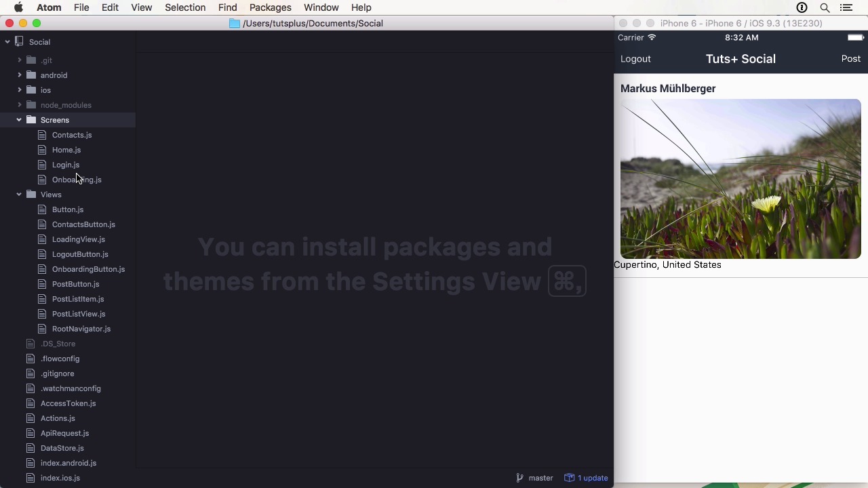This screenshot has height=488, width=868.
Task: Open the .watchmanconfig file
Action: pyautogui.click(x=71, y=388)
